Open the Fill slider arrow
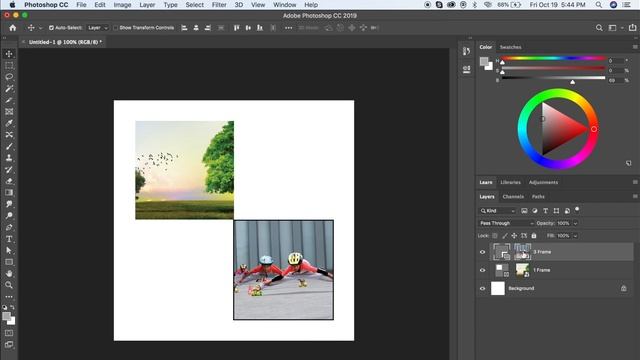Screen dimensions: 640x360 (x=576, y=236)
